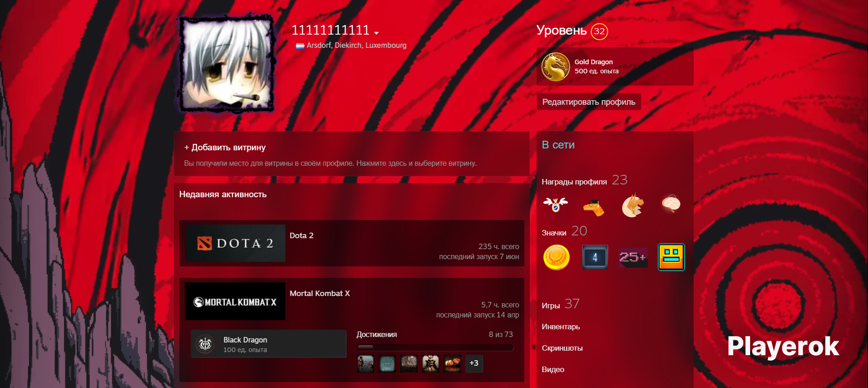
Task: Click the последний запуск 14 апр text
Action: pos(477,315)
